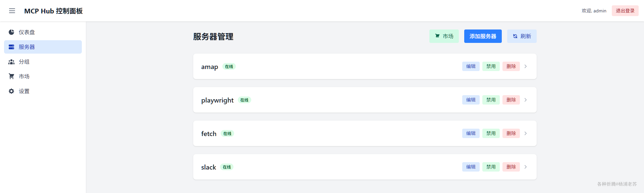644x193 pixels.
Task: Click the server icon in sidebar
Action: (11, 47)
